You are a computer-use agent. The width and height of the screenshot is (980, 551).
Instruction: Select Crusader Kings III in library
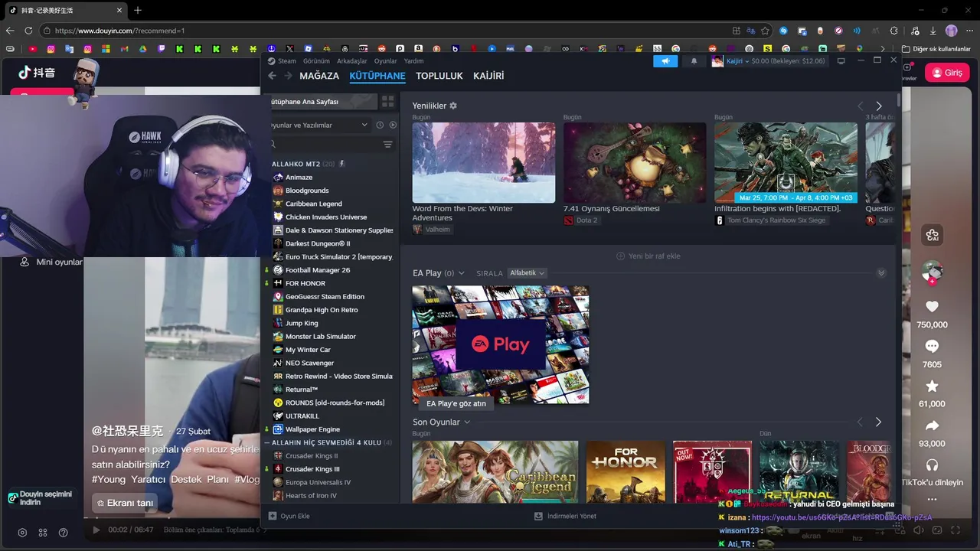(x=312, y=469)
